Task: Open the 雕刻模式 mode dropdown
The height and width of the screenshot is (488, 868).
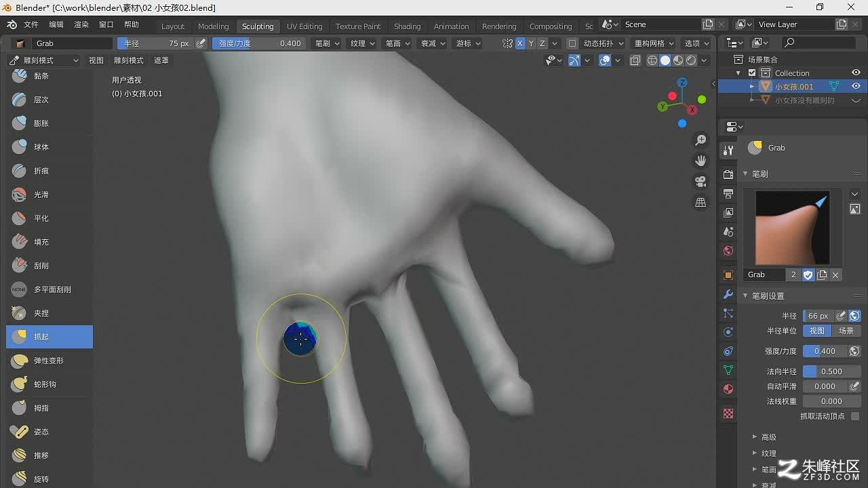Action: 43,60
